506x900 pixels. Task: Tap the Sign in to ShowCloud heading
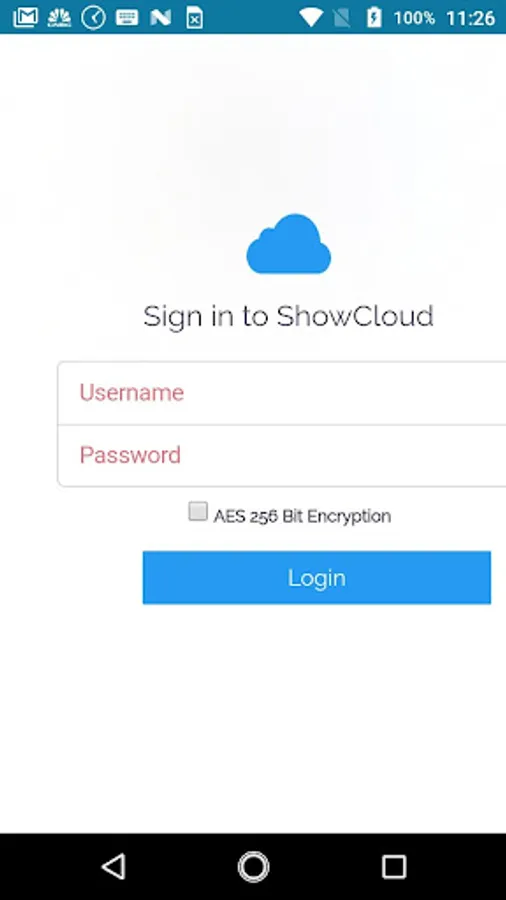[288, 317]
